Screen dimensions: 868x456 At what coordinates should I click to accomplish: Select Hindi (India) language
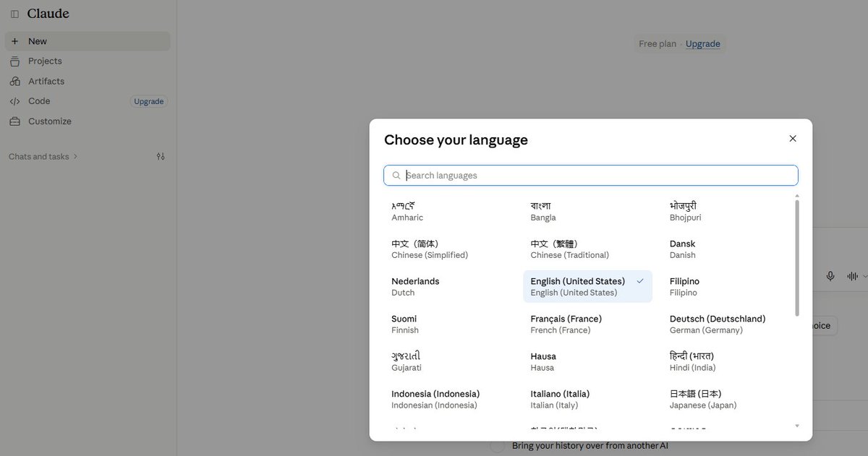(x=727, y=362)
